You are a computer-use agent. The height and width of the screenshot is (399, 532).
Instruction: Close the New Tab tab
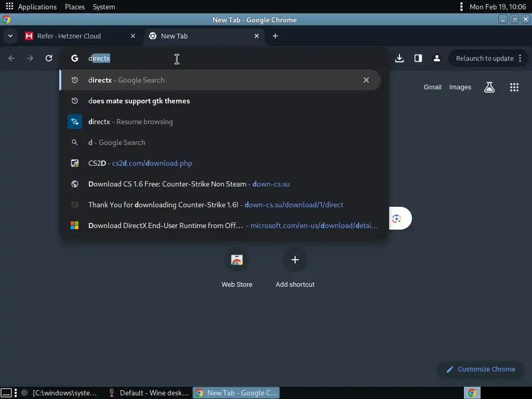257,36
